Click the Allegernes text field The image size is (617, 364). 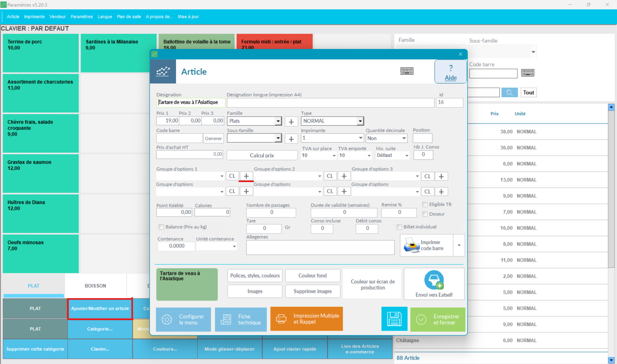point(320,247)
